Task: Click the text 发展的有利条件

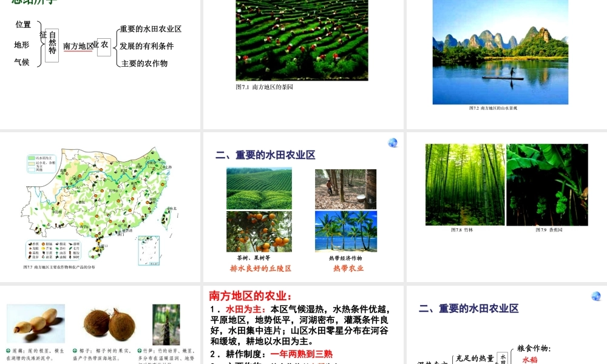Action: 147,46
